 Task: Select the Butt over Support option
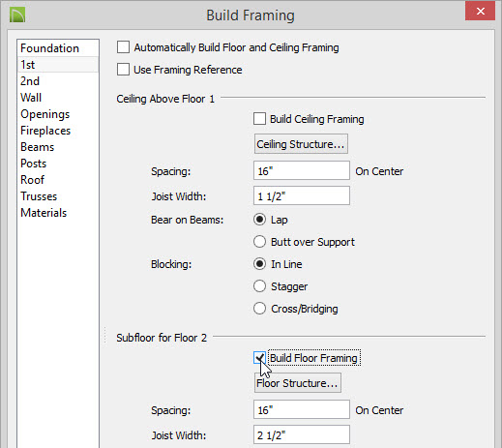point(259,242)
